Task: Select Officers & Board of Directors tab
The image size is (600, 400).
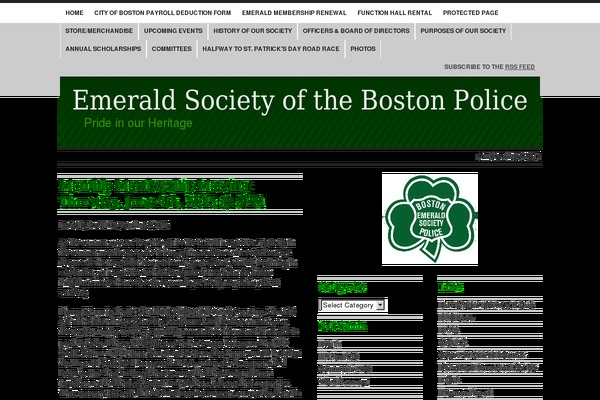Action: 356,31
